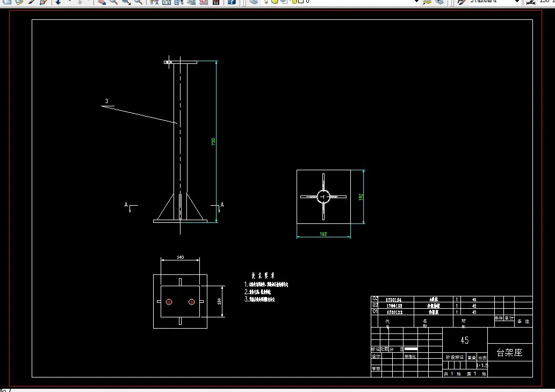555x392 pixels.
Task: Select the 代号 column header
Action: pos(387,324)
